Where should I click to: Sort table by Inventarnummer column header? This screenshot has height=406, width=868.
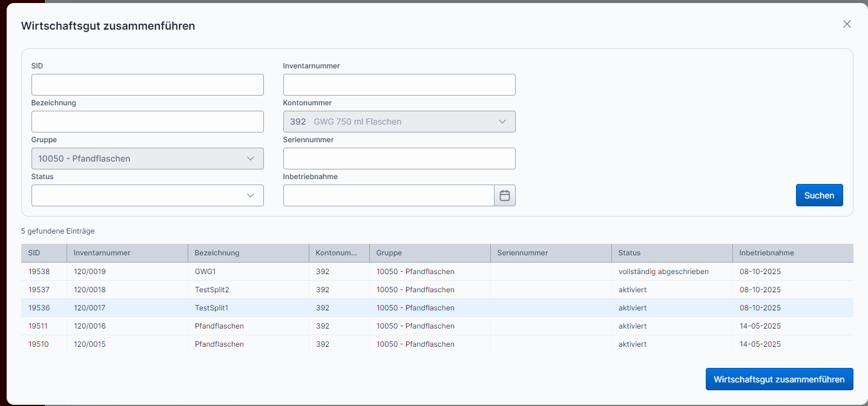point(102,253)
